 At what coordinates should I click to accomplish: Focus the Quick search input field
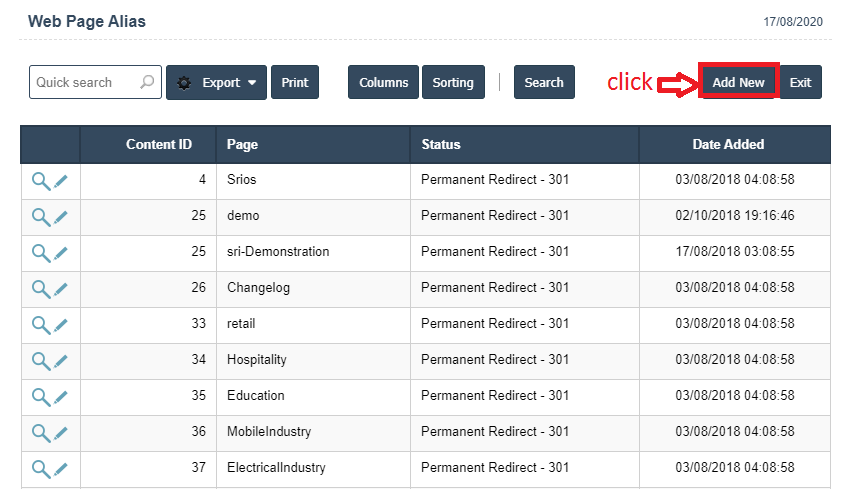pos(84,83)
